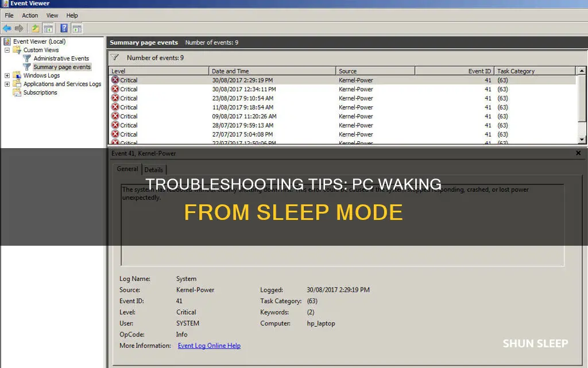The width and height of the screenshot is (588, 368).
Task: Select the Custom Views label
Action: (x=41, y=50)
